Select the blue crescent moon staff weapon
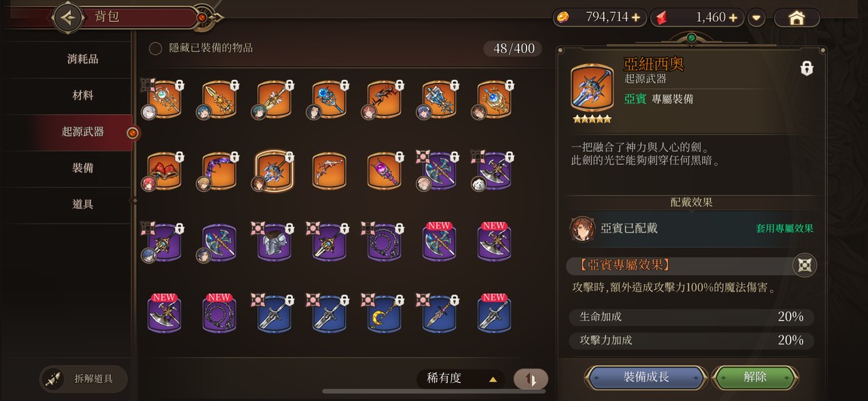 coord(383,315)
